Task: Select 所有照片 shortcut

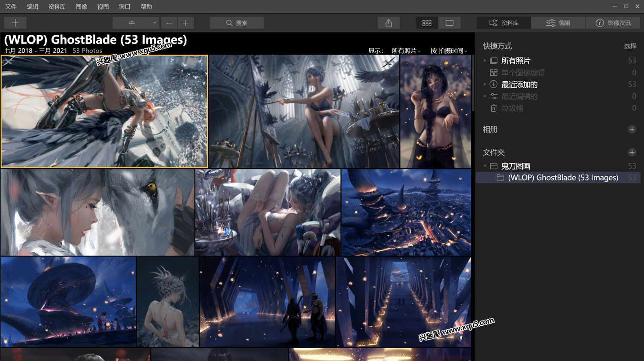Action: tap(516, 61)
